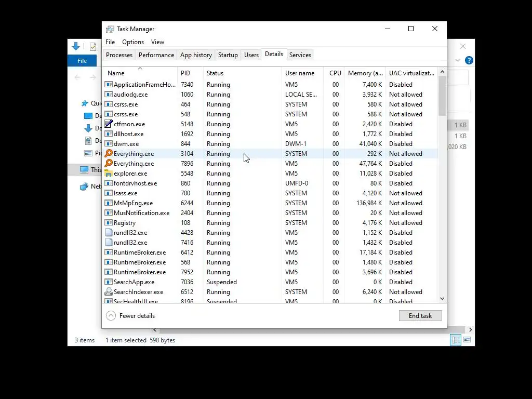The height and width of the screenshot is (399, 532).
Task: Click RuntimeBroker.exe icon for PID 6412
Action: 108,252
